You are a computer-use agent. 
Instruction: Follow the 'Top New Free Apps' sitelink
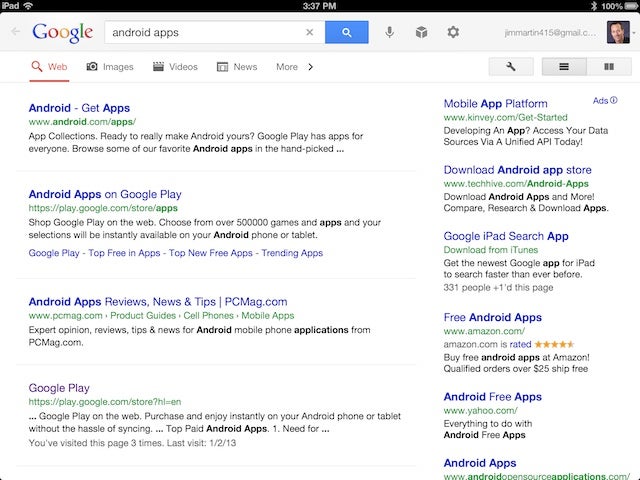[211, 253]
